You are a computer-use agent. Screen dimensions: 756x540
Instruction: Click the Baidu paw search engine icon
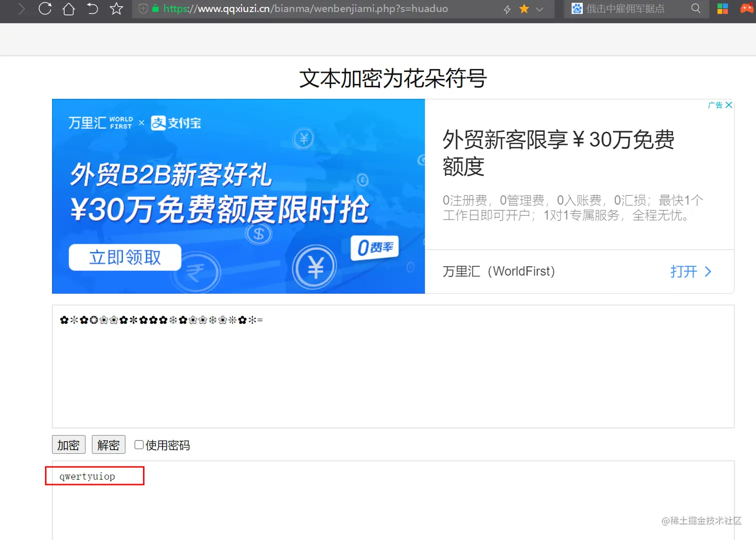(577, 8)
